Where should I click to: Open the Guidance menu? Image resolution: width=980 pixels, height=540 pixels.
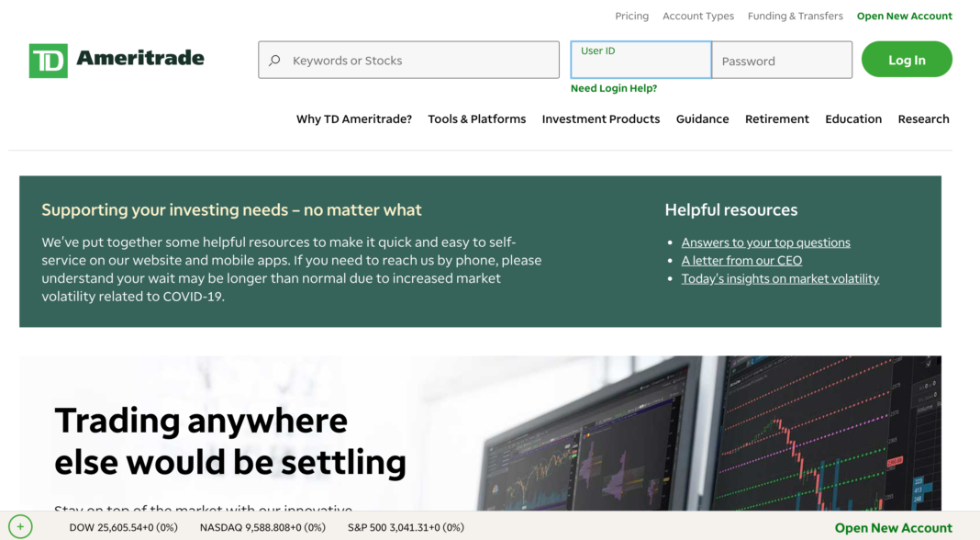click(x=702, y=118)
